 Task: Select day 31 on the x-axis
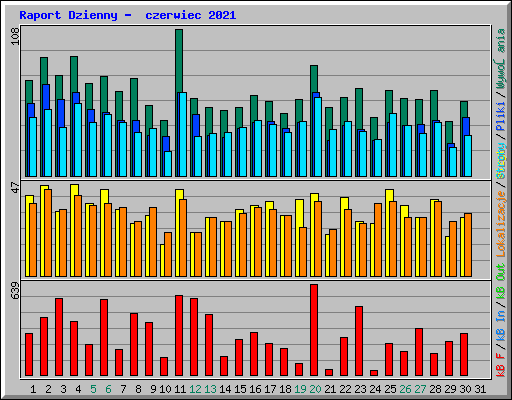[480, 389]
